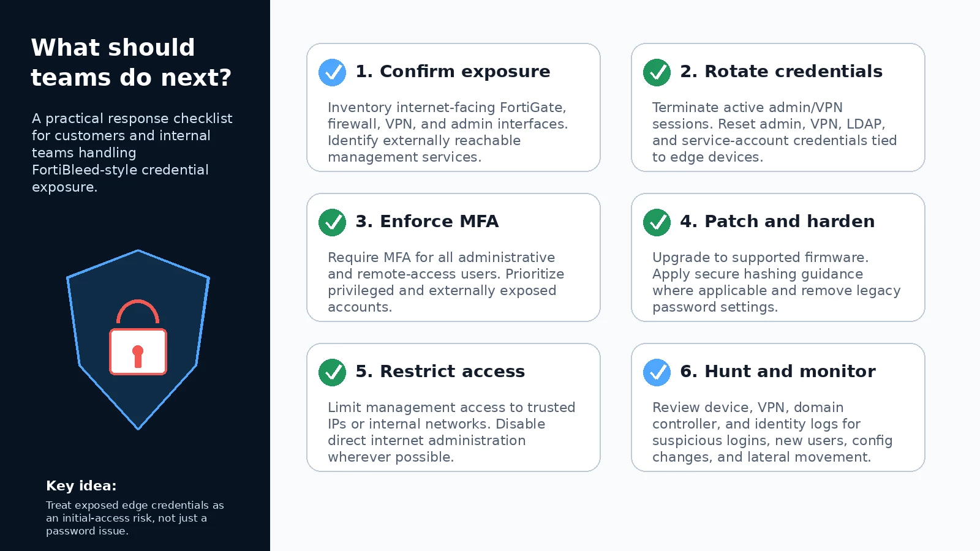Select the blue shield outline graphic
Screen dimensions: 980x551
point(138,340)
